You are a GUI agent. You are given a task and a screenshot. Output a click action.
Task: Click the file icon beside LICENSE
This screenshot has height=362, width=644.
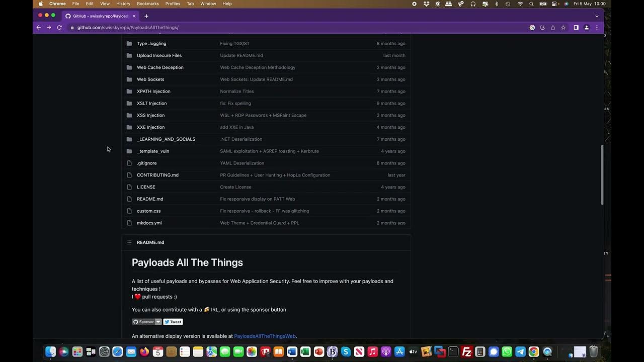[x=129, y=187]
